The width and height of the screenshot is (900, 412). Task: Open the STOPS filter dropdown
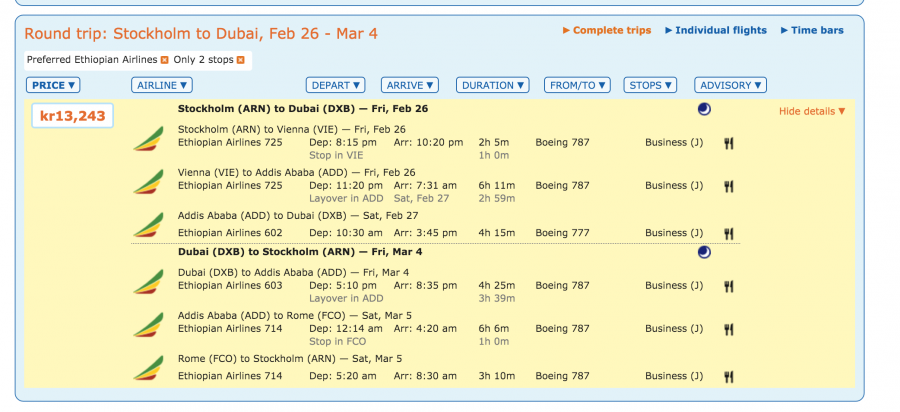tap(651, 85)
